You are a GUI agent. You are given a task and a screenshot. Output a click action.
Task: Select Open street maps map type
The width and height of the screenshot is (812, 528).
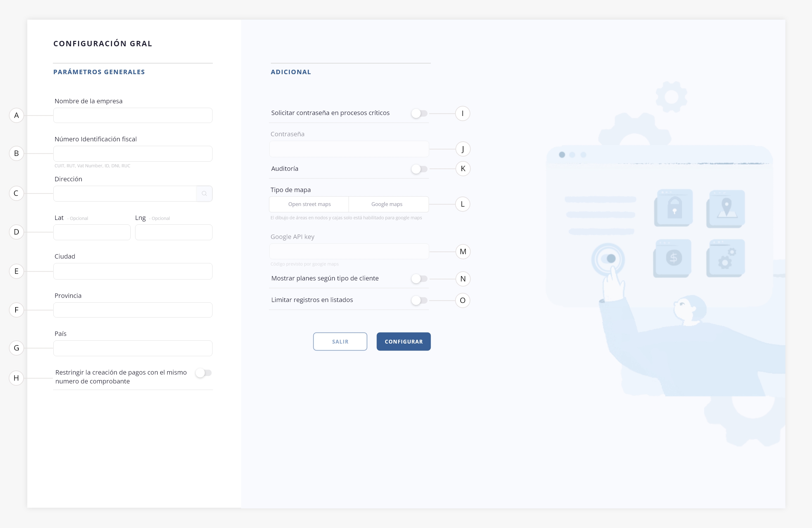pyautogui.click(x=309, y=204)
